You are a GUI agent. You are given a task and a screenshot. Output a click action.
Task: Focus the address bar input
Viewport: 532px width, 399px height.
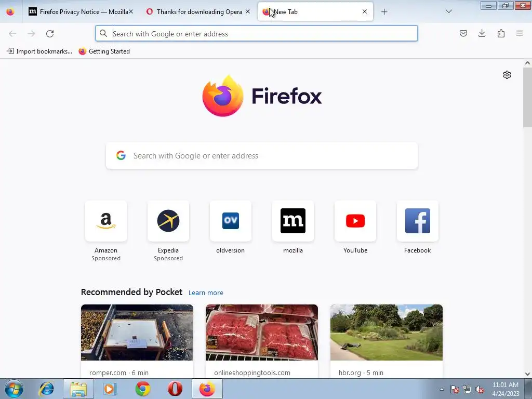tap(257, 33)
